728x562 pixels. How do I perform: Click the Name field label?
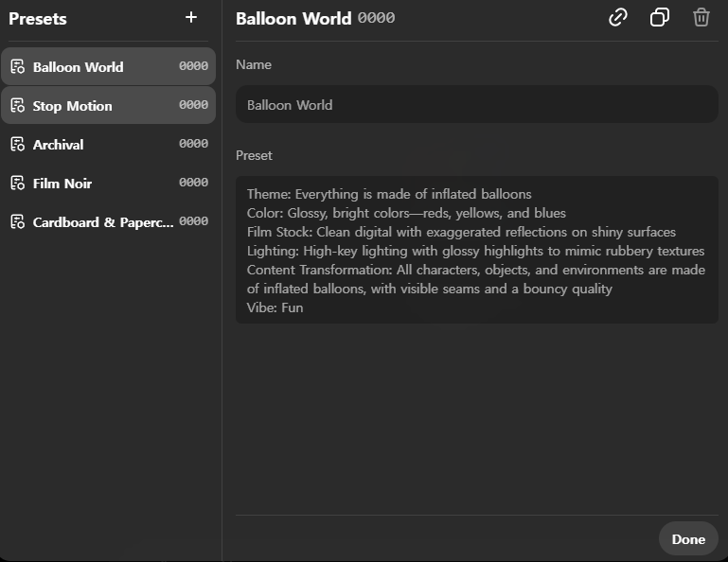pyautogui.click(x=254, y=64)
